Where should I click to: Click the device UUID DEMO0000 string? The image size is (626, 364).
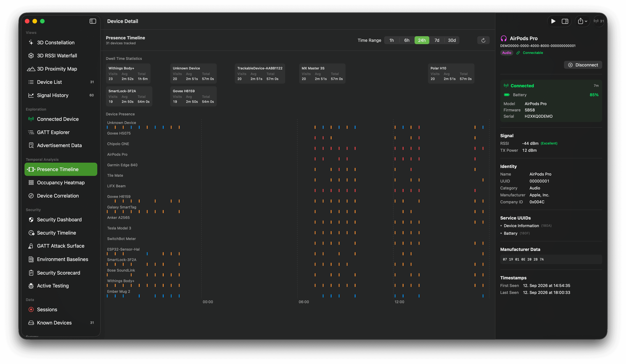(537, 46)
